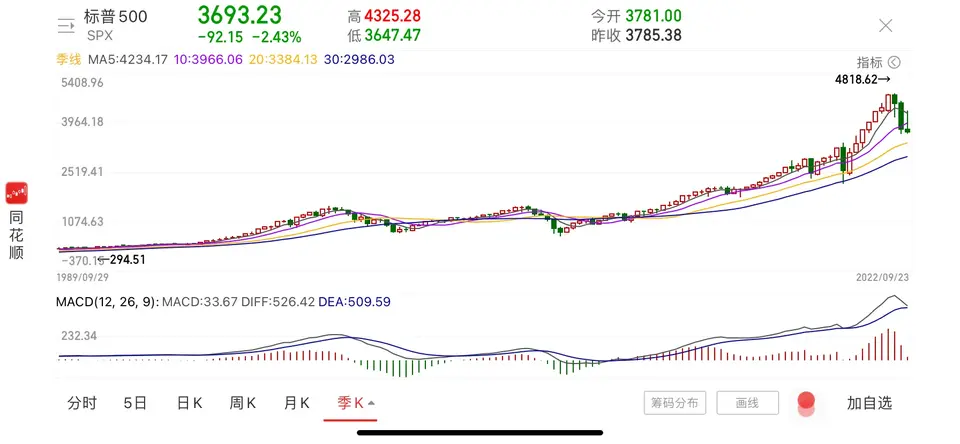Viewport: 960px width, 444px height.
Task: Click the 标普500 title
Action: pos(116,17)
